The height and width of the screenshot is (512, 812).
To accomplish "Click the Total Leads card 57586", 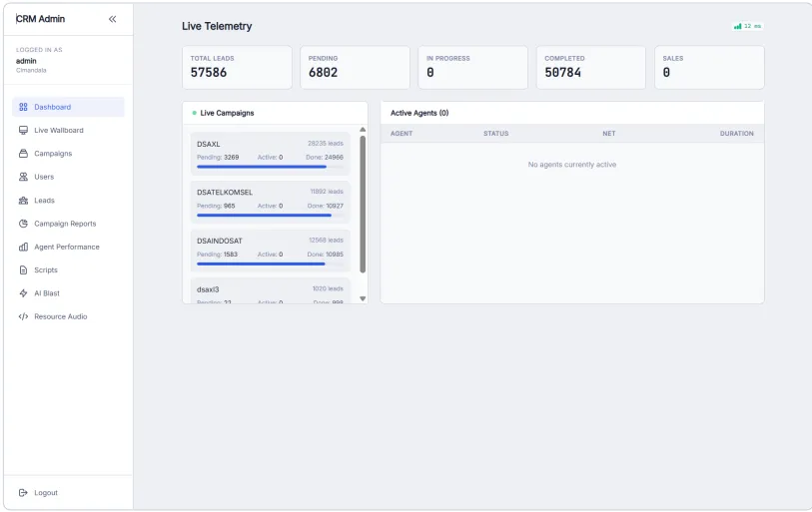I will tap(237, 67).
